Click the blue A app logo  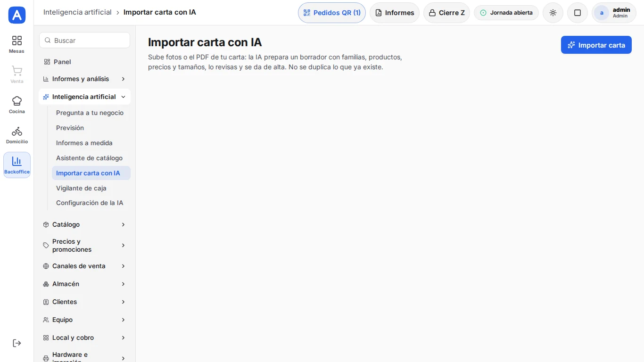[x=17, y=15]
